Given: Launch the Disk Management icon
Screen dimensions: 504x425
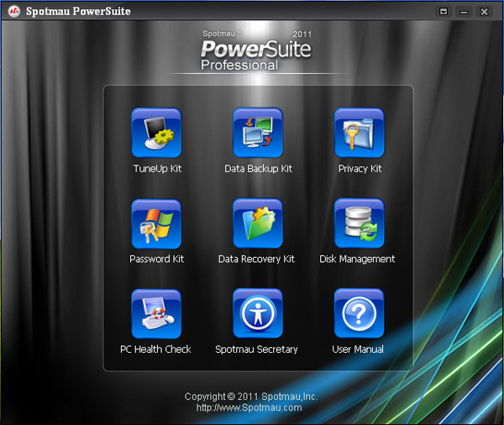Looking at the screenshot, I should click(x=359, y=223).
